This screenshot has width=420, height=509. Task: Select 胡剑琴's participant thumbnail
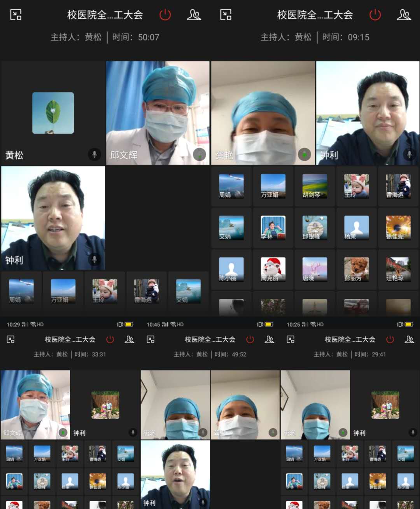315,186
